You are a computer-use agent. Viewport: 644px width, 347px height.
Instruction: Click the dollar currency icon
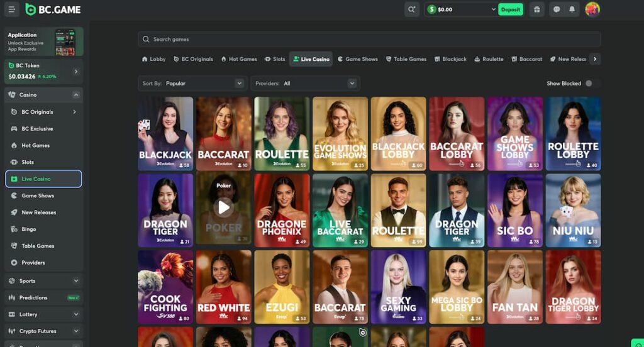431,9
